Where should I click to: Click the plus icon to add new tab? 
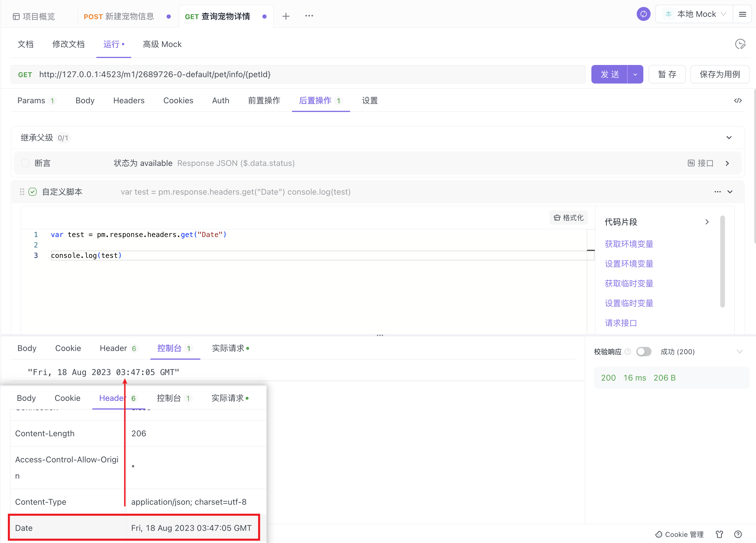286,16
